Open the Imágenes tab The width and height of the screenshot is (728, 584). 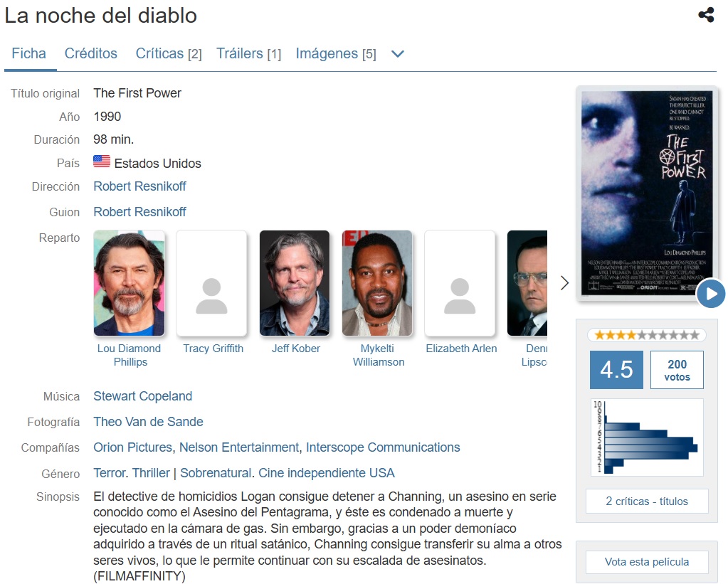pyautogui.click(x=336, y=53)
